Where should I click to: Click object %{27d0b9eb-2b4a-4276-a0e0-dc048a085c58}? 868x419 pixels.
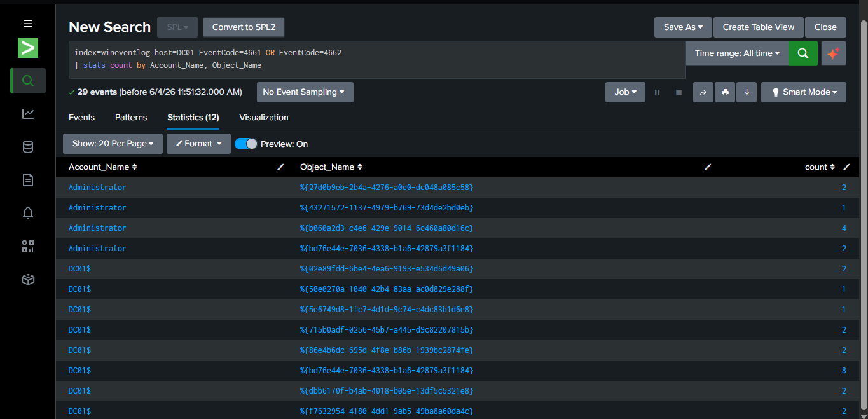(x=387, y=188)
